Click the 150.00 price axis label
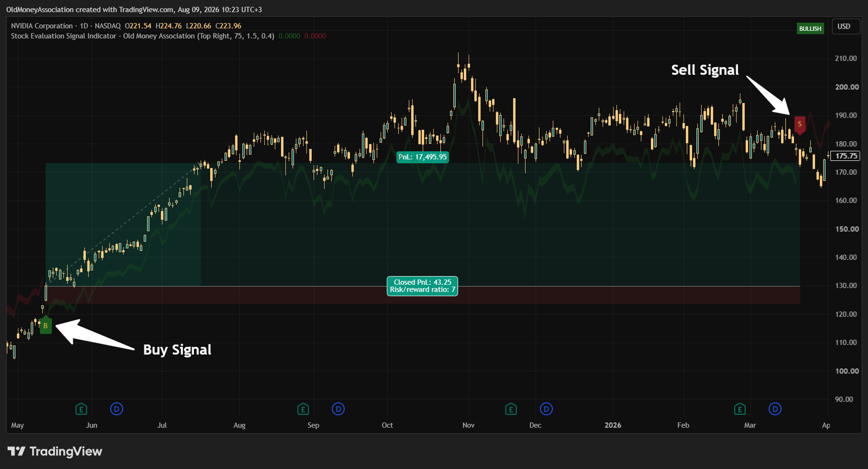 tap(847, 229)
